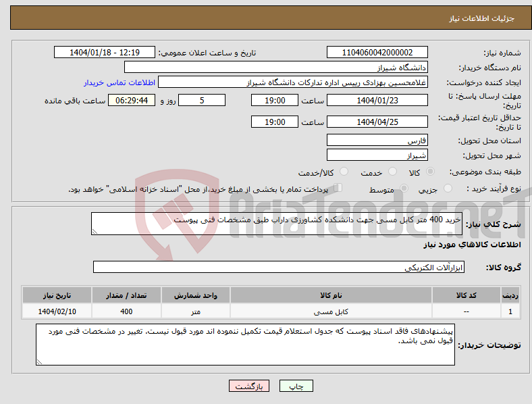Click the quantity cell 400
532x404 pixels.
pyautogui.click(x=126, y=311)
